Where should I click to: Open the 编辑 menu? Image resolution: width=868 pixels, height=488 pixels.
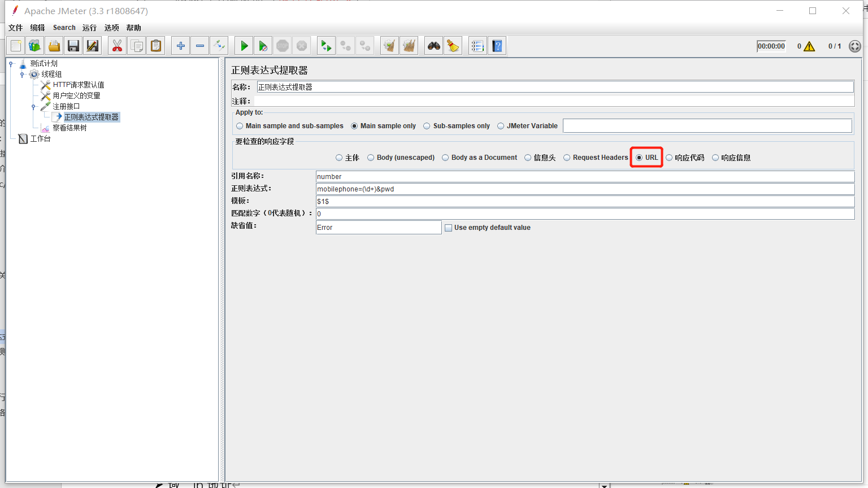[x=37, y=28]
